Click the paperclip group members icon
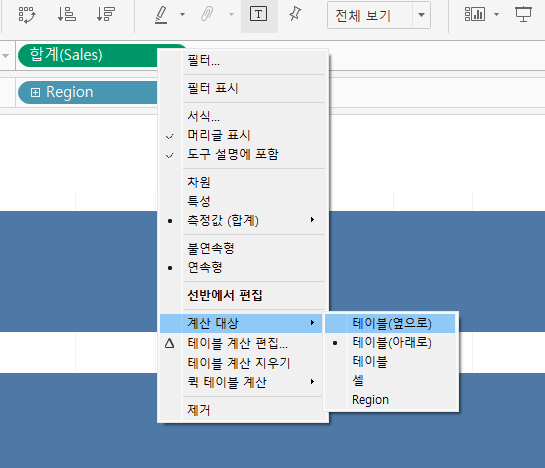 coord(207,15)
